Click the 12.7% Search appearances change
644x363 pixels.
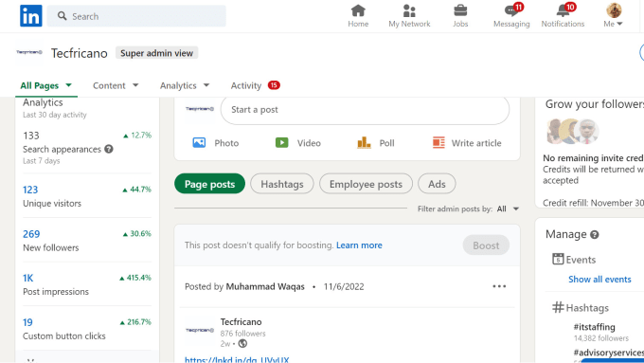137,136
